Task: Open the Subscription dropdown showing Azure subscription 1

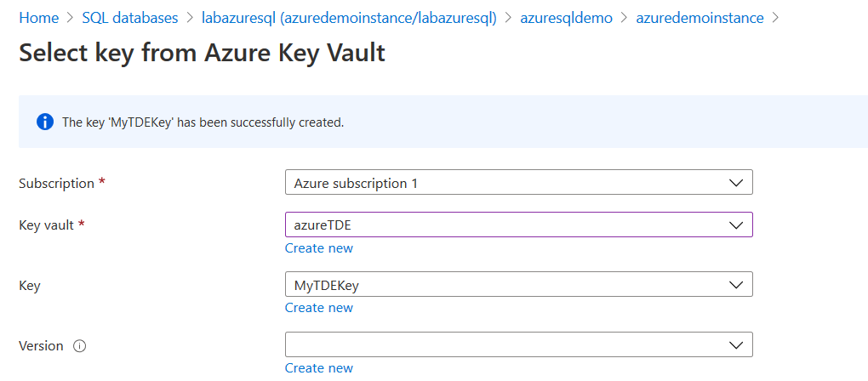Action: [x=511, y=183]
